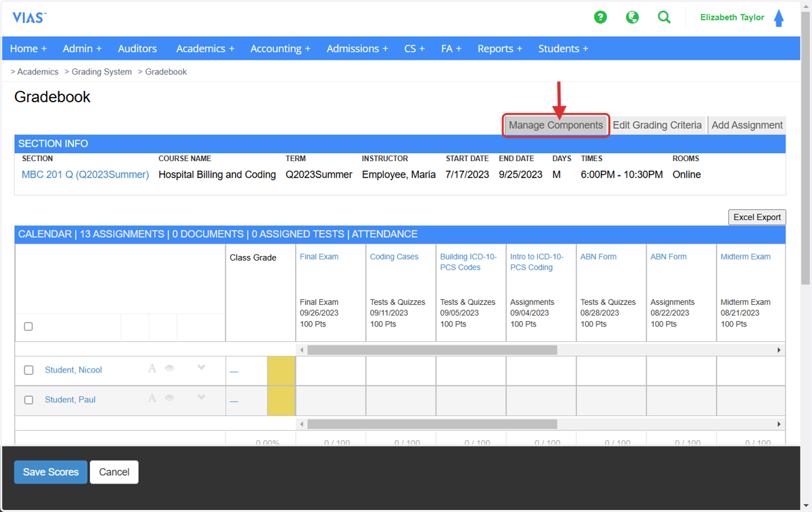Open the Coding Cases assignment link
The height and width of the screenshot is (512, 812).
coord(394,257)
